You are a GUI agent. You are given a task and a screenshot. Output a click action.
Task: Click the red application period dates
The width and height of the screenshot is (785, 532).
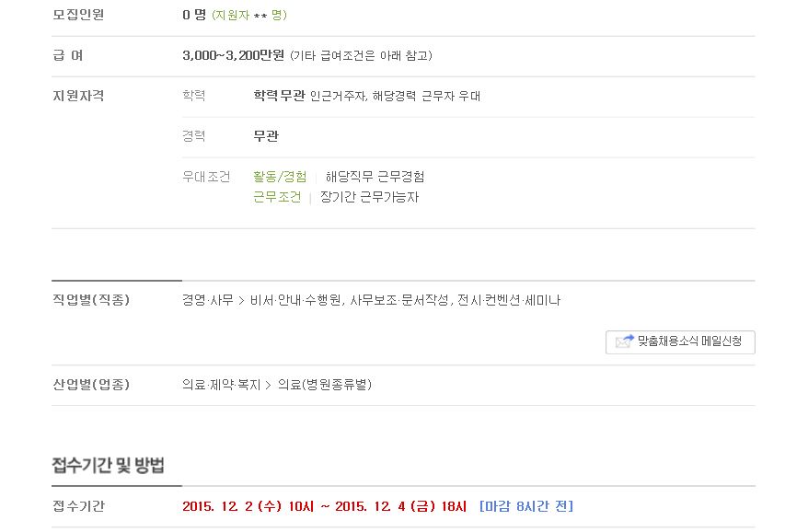(x=325, y=506)
